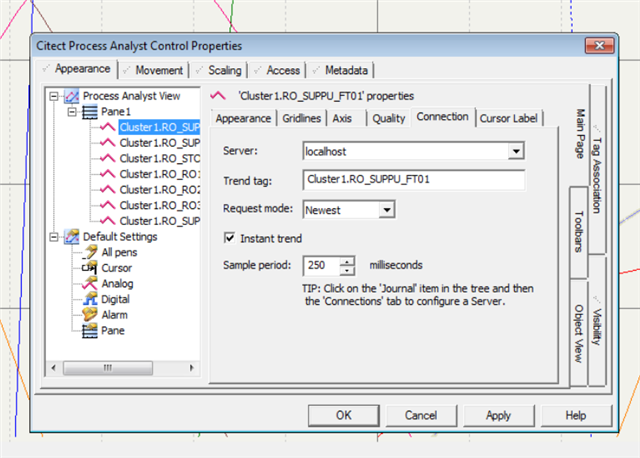The width and height of the screenshot is (640, 458).
Task: Click the tree's horizontal scrollbar thumb
Action: click(x=108, y=368)
